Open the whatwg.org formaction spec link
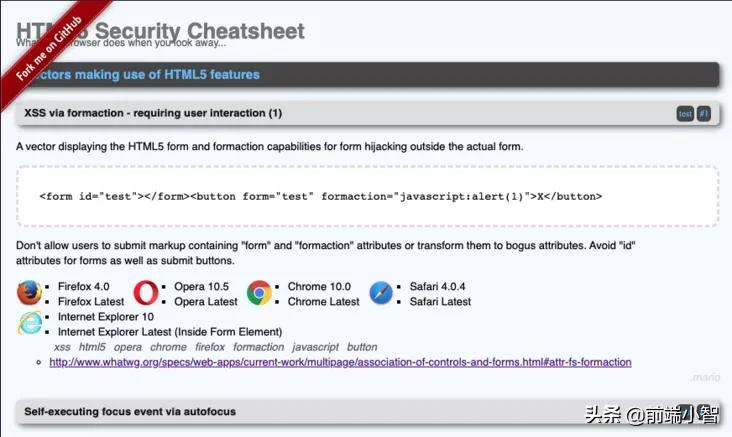The height and width of the screenshot is (437, 732). click(x=340, y=362)
